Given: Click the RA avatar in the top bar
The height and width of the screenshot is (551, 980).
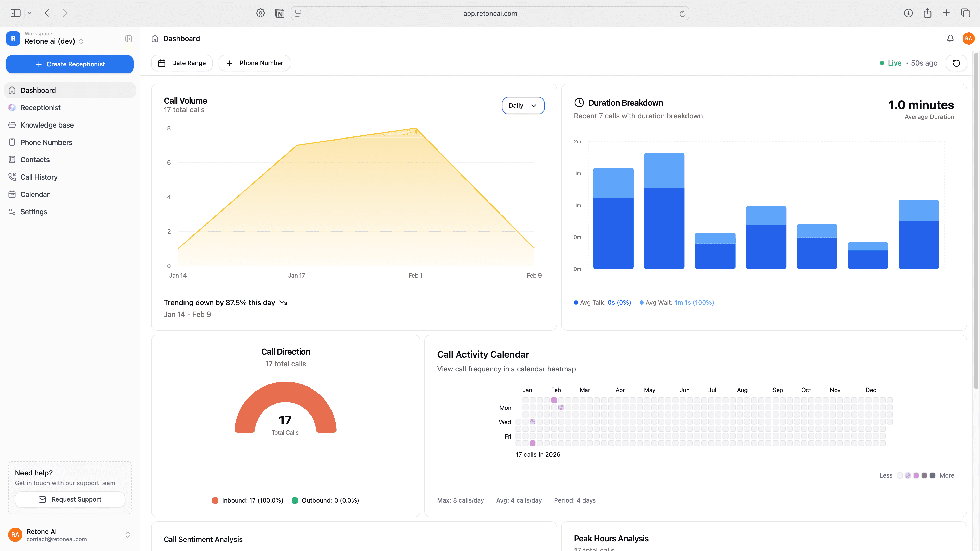Looking at the screenshot, I should click(968, 39).
